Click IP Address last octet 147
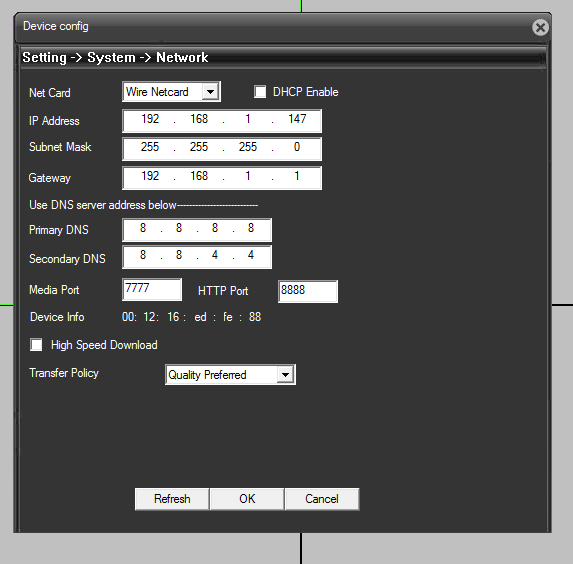The image size is (573, 564). point(297,119)
